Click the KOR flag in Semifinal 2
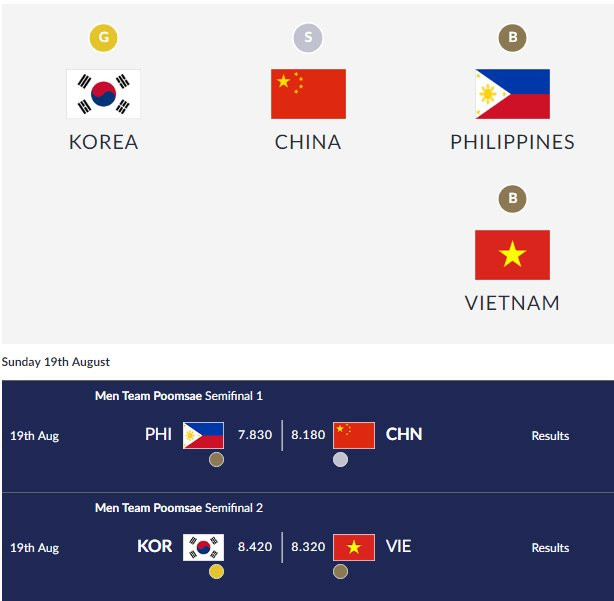 coord(203,547)
